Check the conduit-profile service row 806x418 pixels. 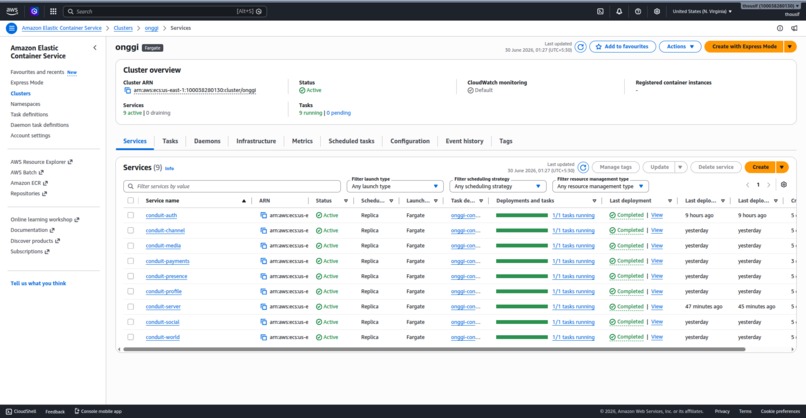pyautogui.click(x=131, y=292)
